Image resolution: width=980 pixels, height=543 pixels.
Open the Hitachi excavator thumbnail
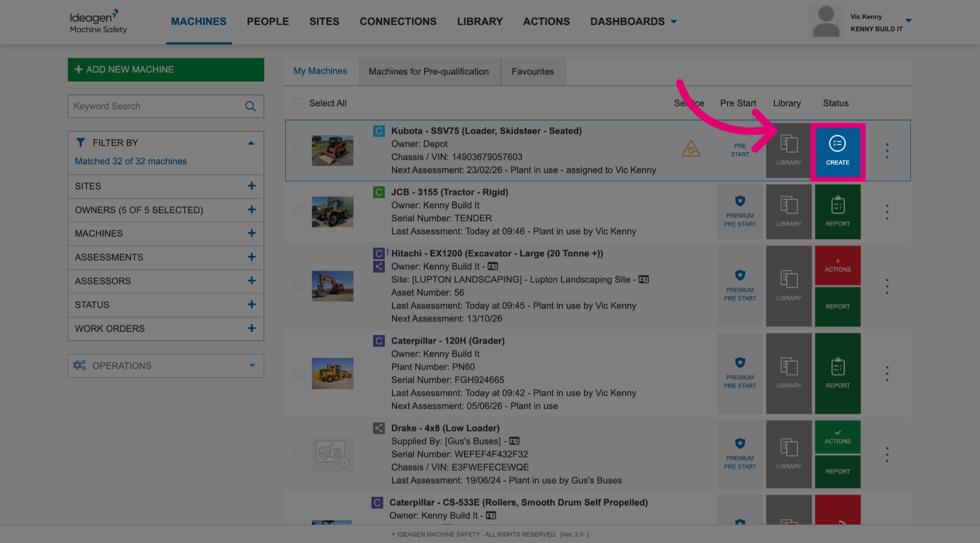tap(333, 286)
